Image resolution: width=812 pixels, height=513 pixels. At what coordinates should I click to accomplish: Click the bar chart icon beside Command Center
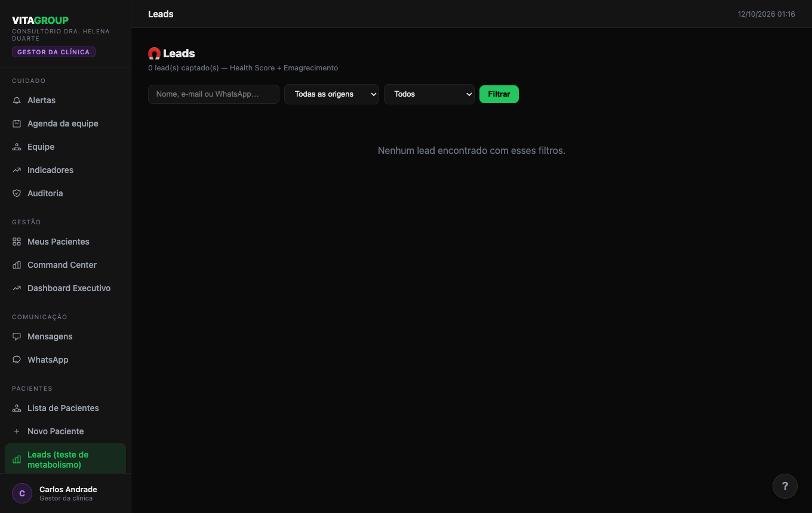click(x=17, y=265)
